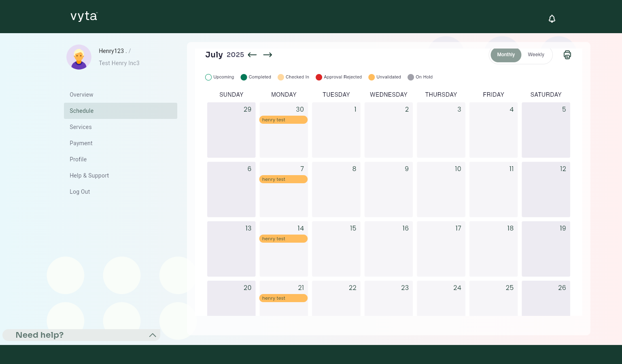Screen dimensions: 622x364
Task: Select the Monthly view toggle
Action: (x=506, y=55)
